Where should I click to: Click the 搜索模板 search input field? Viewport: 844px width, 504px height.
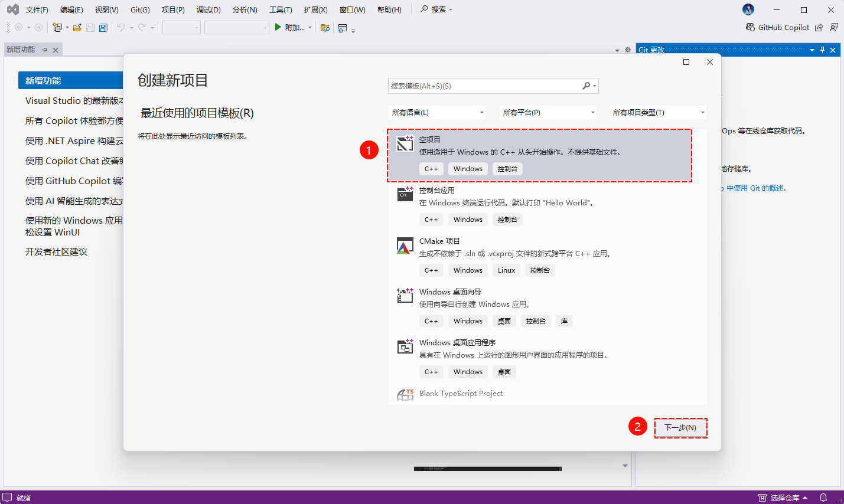[x=484, y=86]
